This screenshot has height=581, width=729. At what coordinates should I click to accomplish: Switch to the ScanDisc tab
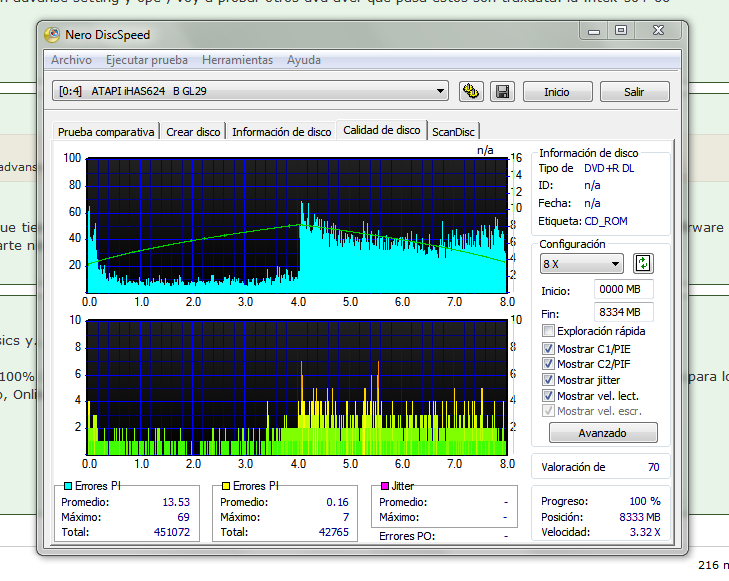(x=454, y=132)
